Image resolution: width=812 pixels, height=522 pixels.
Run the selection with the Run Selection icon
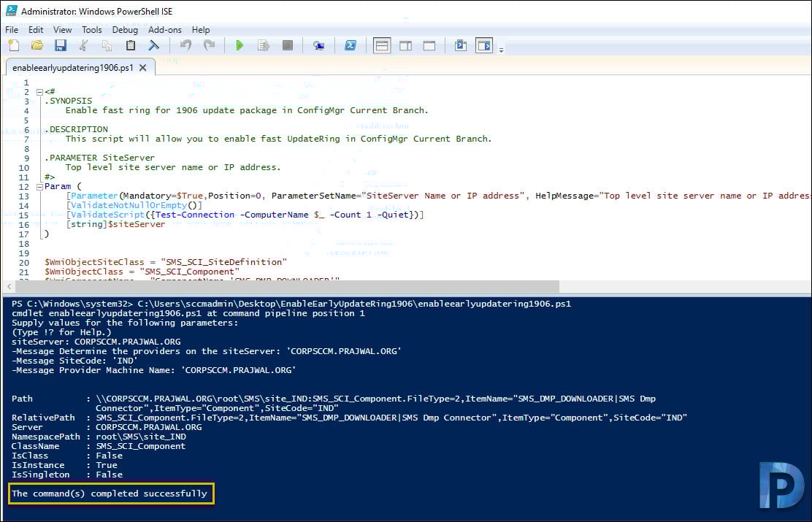(x=263, y=45)
